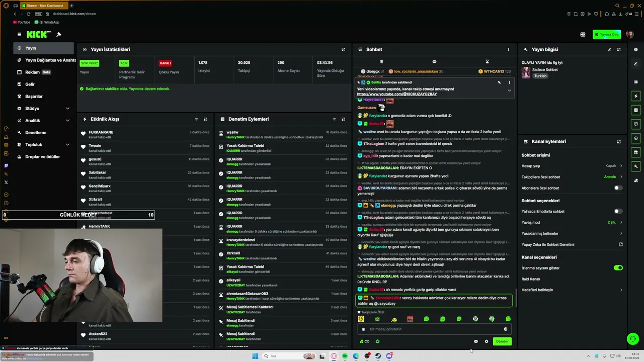
Task: Expand the Denetim Eylemleri panel
Action: [344, 119]
